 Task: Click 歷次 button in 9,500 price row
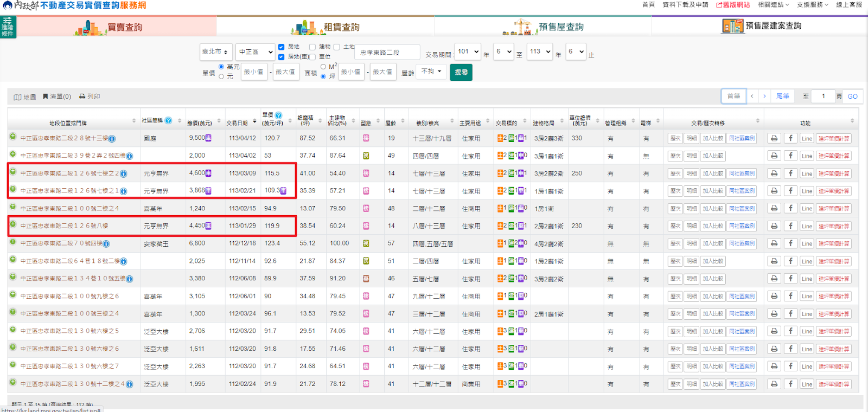675,138
